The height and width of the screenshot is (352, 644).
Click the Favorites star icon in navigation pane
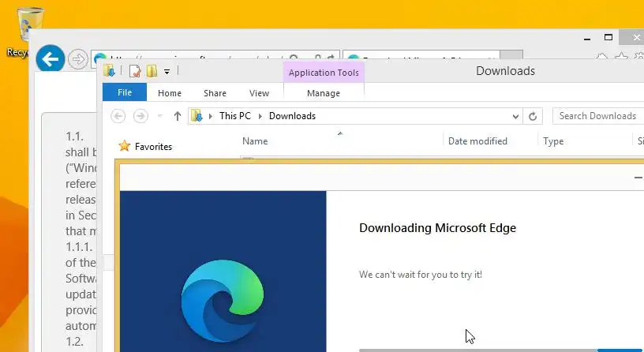(125, 146)
